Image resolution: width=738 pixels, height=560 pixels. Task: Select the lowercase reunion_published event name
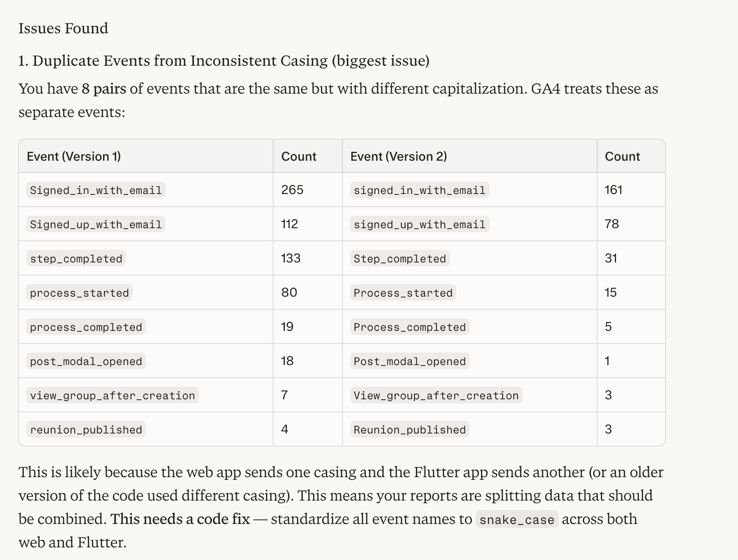tap(86, 429)
